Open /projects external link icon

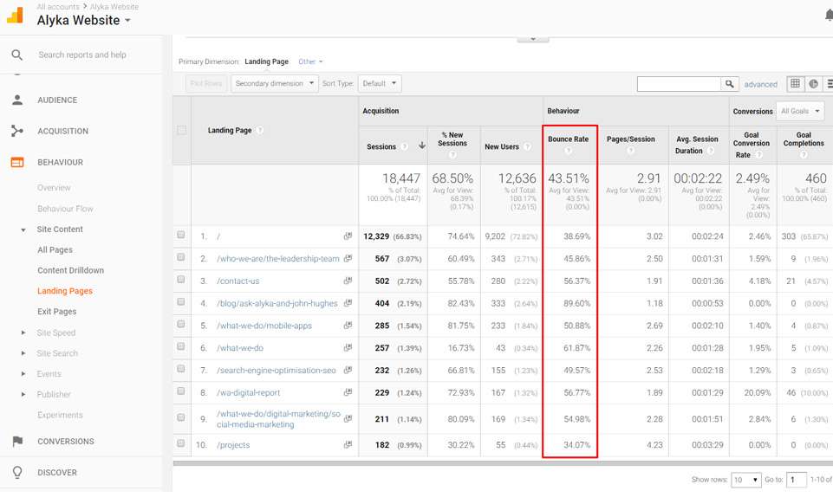[x=348, y=444]
